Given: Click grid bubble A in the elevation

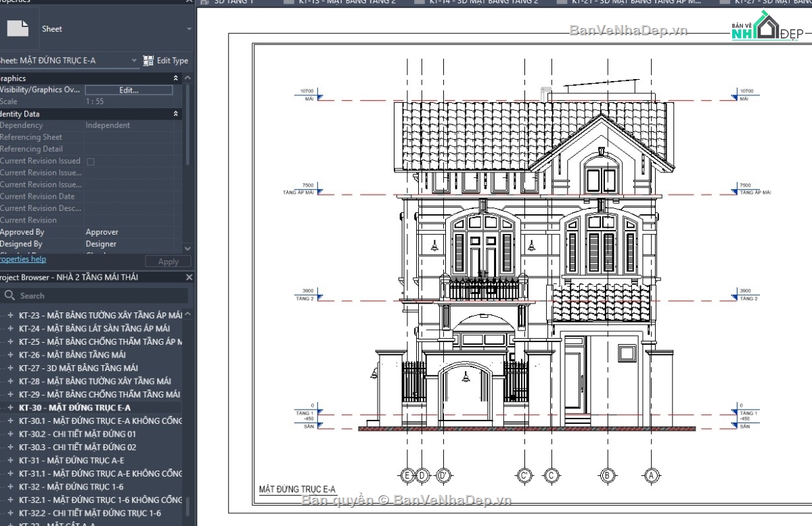Looking at the screenshot, I should click(x=652, y=475).
